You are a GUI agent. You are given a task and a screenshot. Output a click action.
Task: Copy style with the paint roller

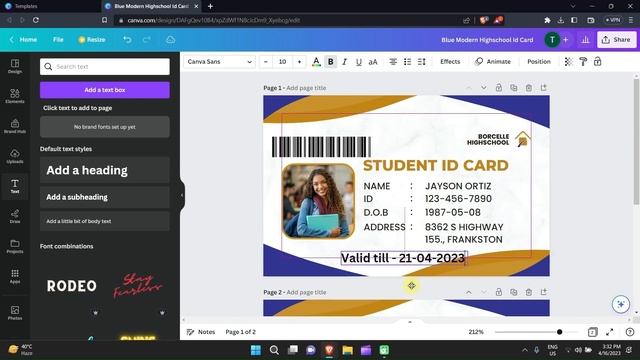click(583, 62)
